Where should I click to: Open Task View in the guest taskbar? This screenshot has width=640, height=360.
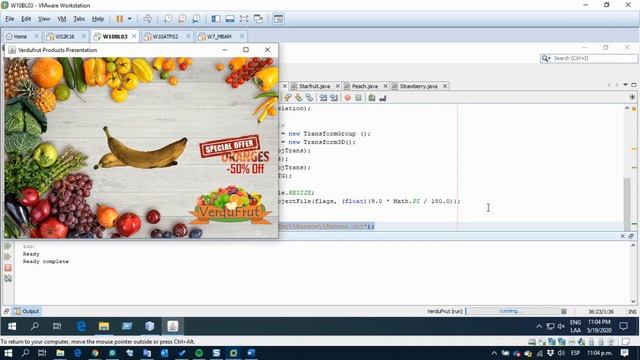click(x=57, y=327)
